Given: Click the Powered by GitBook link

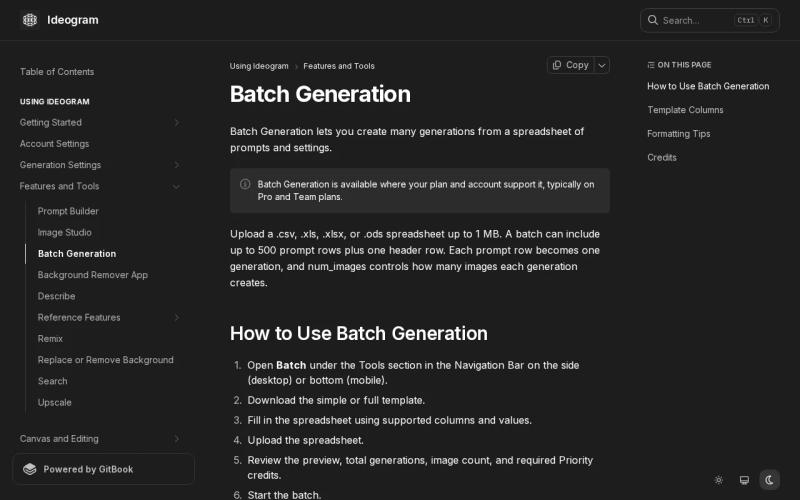Looking at the screenshot, I should tap(103, 469).
